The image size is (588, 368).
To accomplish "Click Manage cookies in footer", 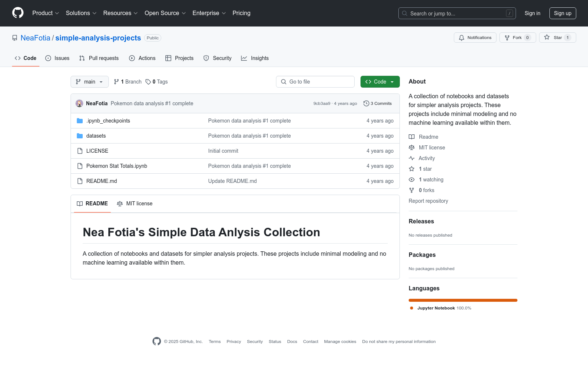I will (x=340, y=342).
